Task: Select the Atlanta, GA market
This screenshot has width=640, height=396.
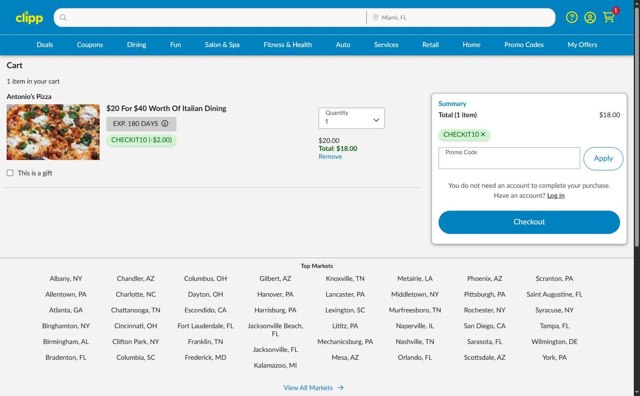Action: (66, 310)
